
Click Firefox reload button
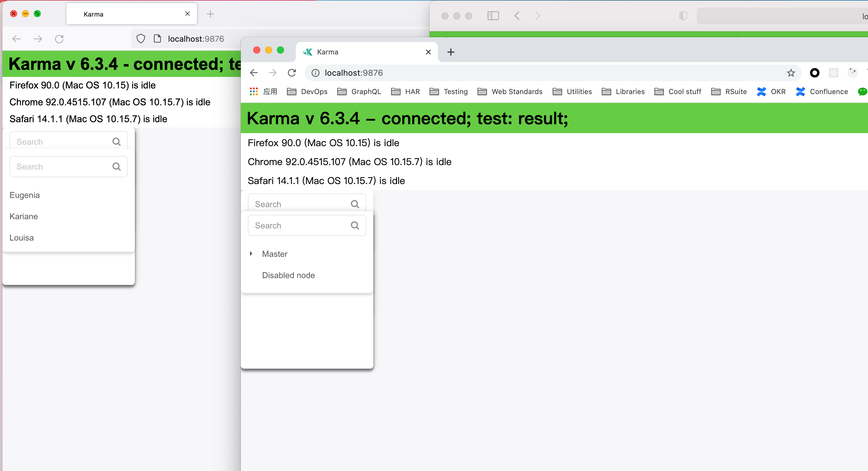pos(59,39)
